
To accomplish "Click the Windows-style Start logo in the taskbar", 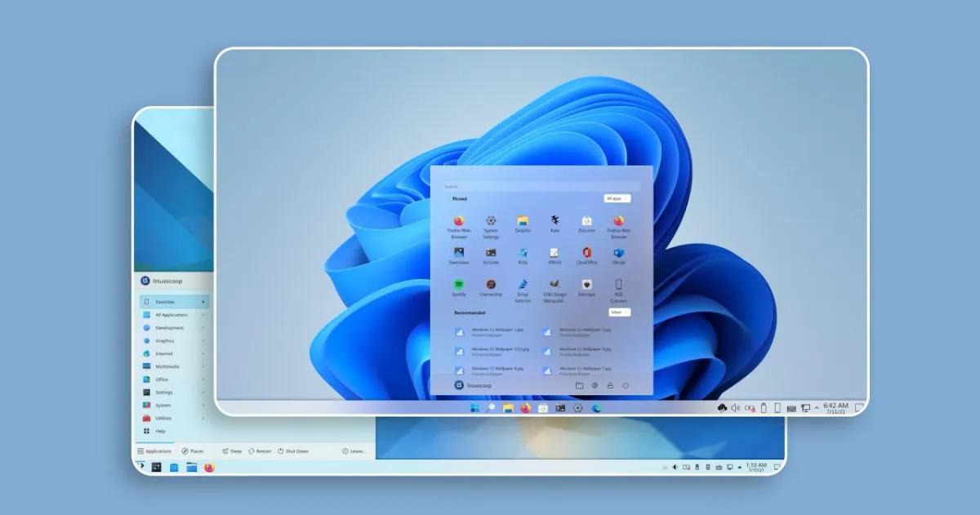I will tap(474, 408).
